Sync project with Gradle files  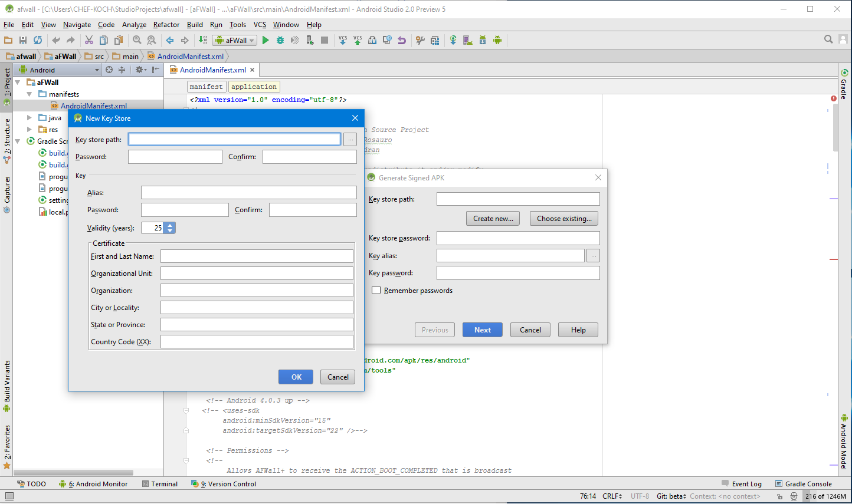453,40
